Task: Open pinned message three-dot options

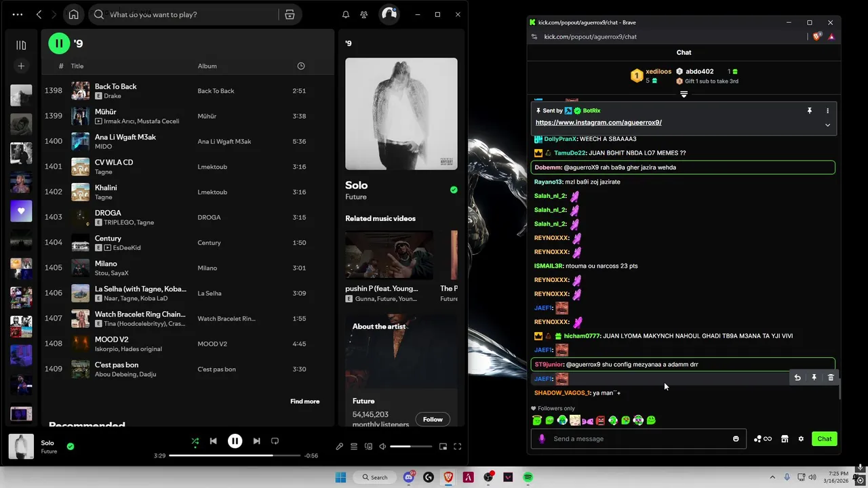Action: click(827, 110)
